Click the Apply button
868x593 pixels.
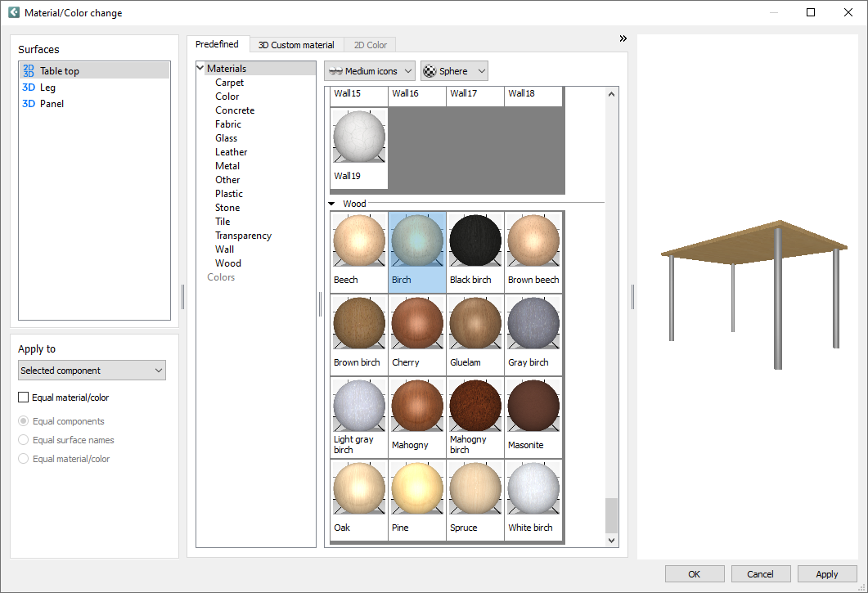(827, 573)
